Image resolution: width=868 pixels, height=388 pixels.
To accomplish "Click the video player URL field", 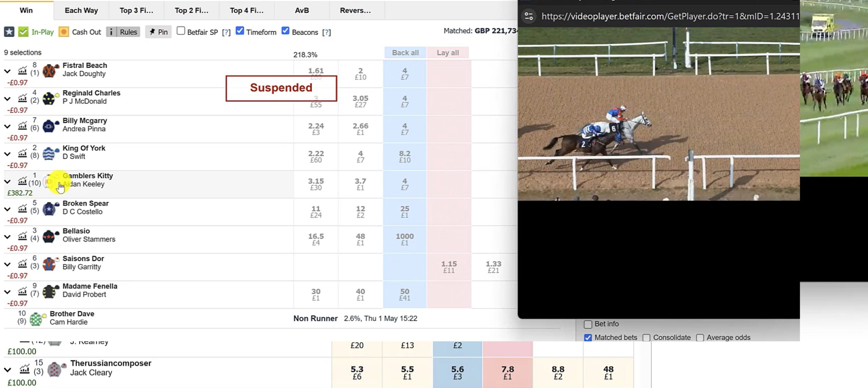I will click(x=670, y=16).
